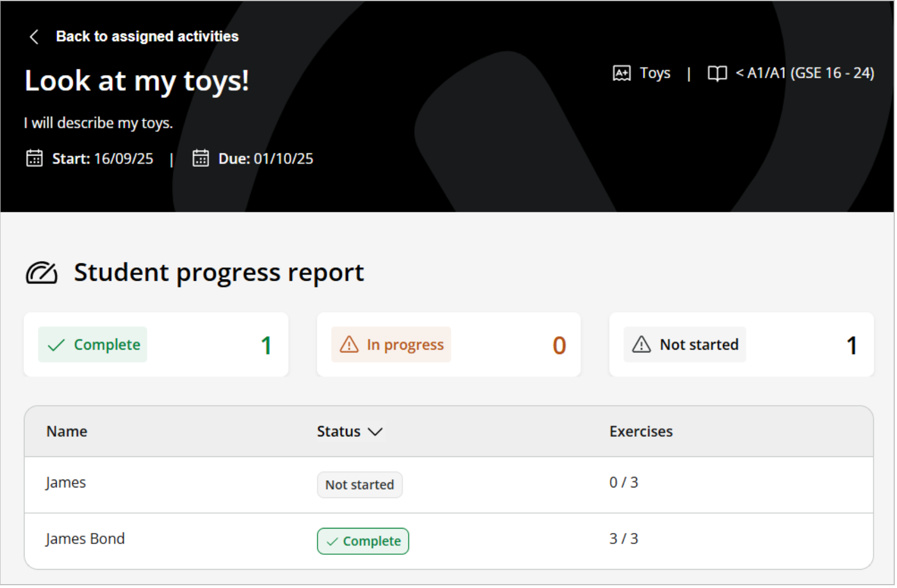Click the Not started warning triangle icon
This screenshot has height=588, width=897.
coord(642,345)
